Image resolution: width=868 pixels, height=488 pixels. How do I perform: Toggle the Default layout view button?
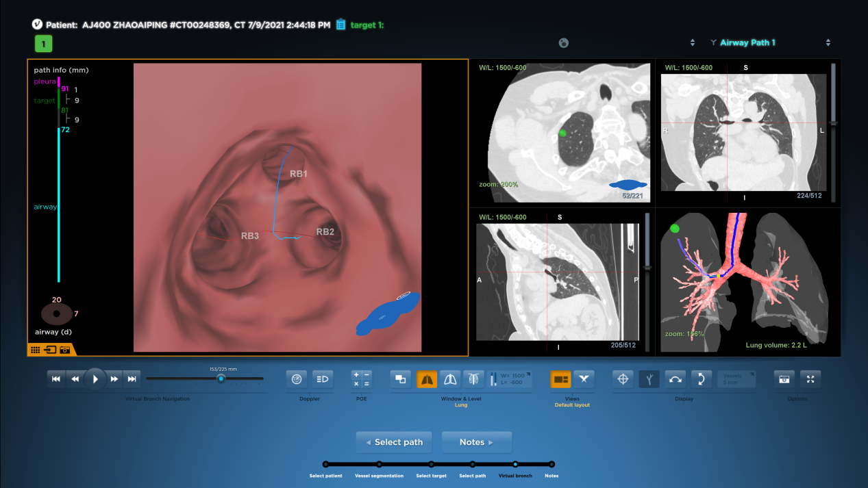561,378
